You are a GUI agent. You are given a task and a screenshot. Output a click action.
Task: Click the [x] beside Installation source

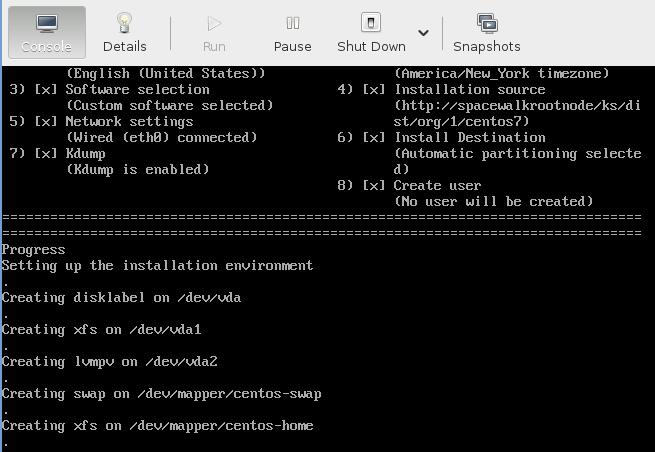[373, 89]
